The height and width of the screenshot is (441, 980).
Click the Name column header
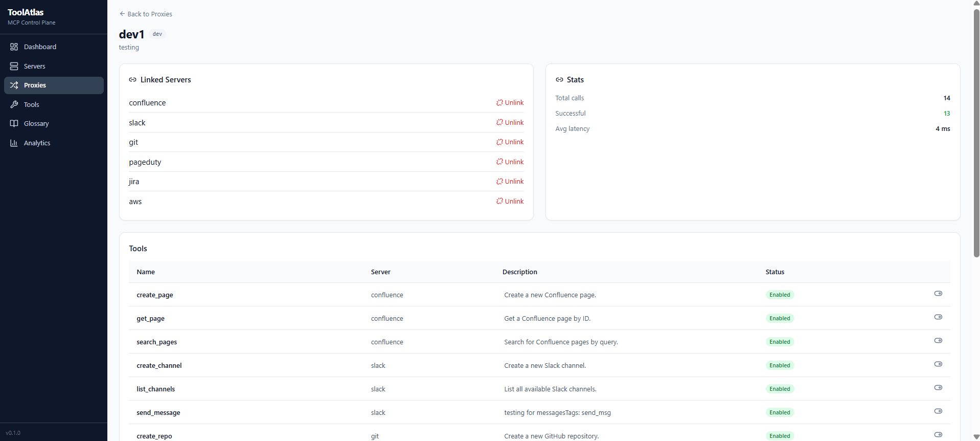pyautogui.click(x=146, y=272)
